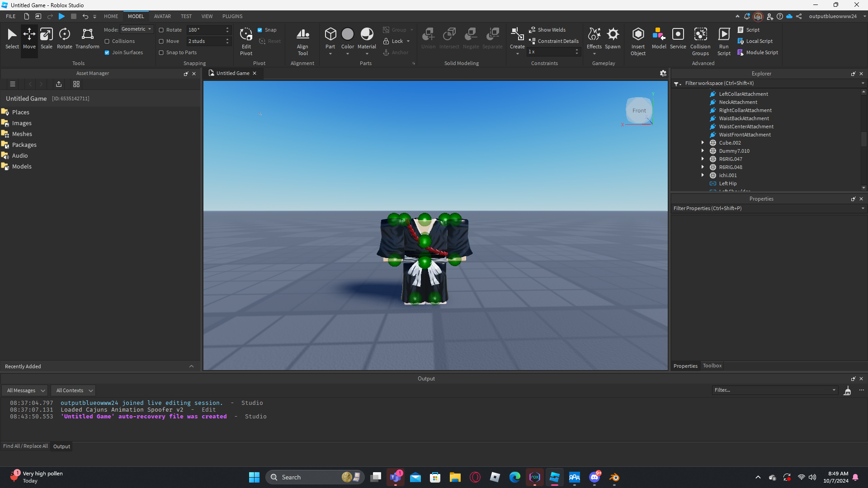Expand the Cube.002 tree item
This screenshot has width=868, height=488.
pyautogui.click(x=703, y=143)
